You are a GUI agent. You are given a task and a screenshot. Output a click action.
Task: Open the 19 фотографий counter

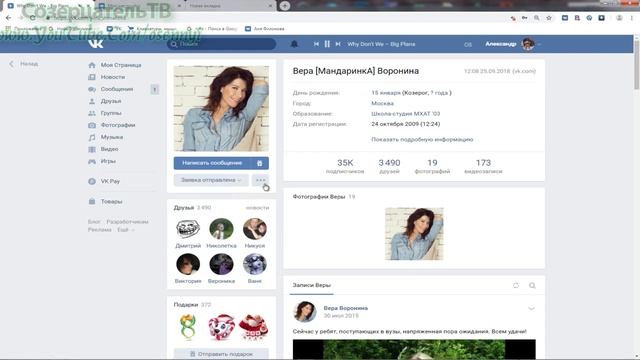[432, 166]
